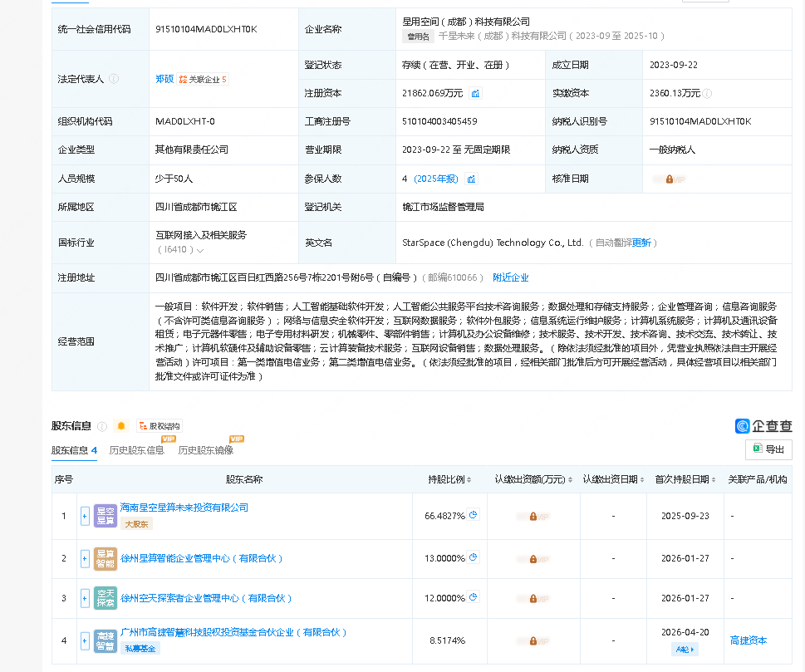Viewport: 805px width, 672px height.
Task: Click the pie icon beside 13.0000% shareholding
Action: (x=474, y=557)
